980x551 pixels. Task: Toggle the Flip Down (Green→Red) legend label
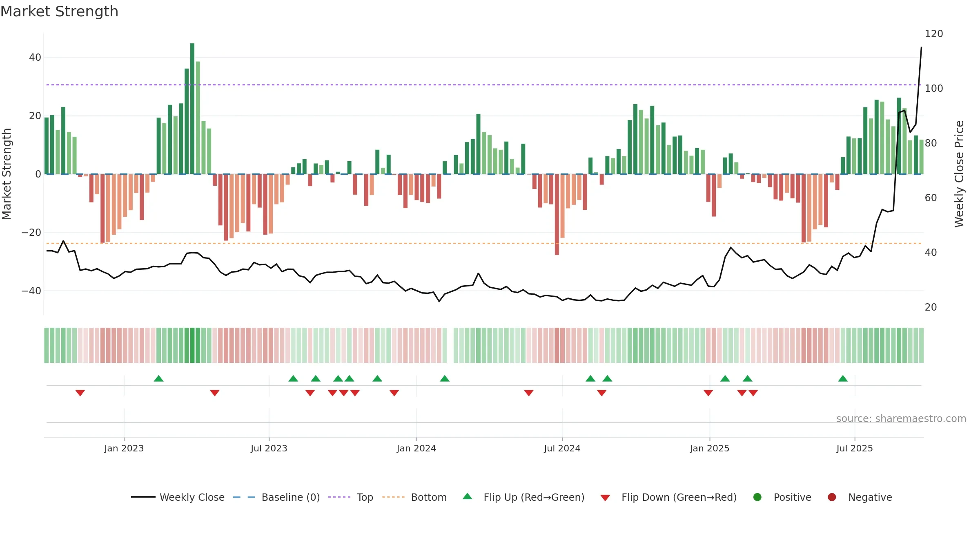tap(679, 497)
